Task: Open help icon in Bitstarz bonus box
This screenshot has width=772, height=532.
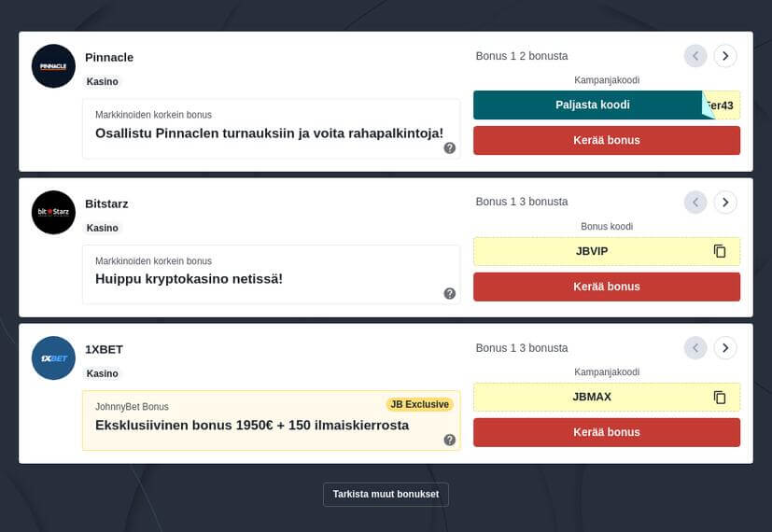Action: coord(449,293)
